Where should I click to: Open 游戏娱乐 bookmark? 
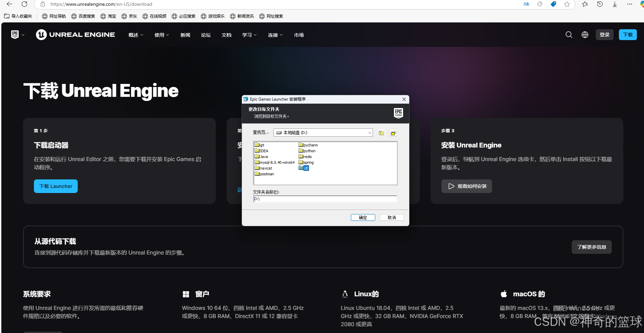[x=213, y=16]
